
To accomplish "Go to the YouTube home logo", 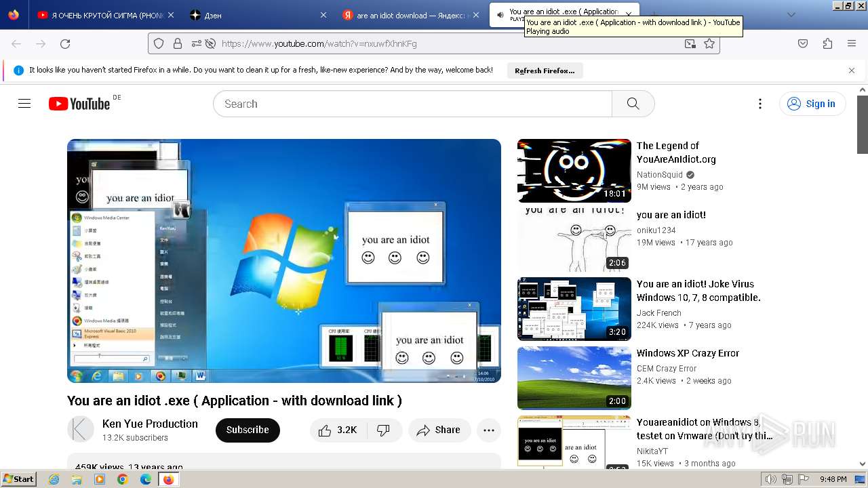I will [79, 104].
